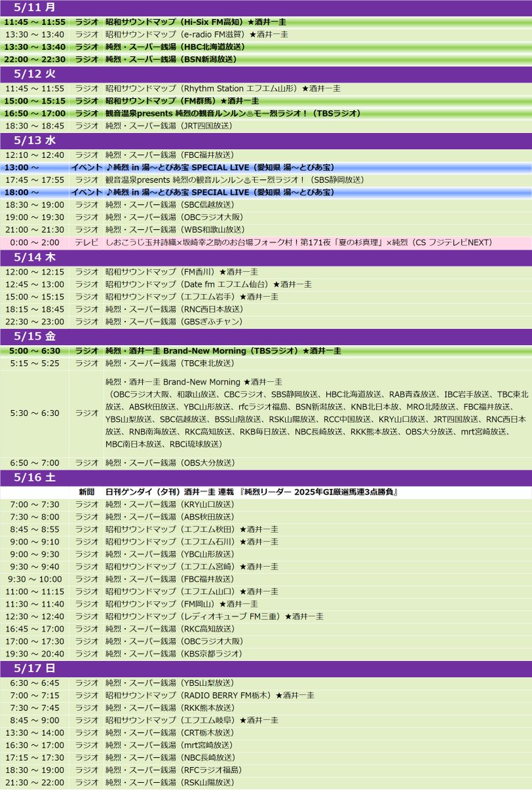The width and height of the screenshot is (532, 790).
Task: Select the 17:45 ~ 17:55 time cell
Action: (34, 180)
